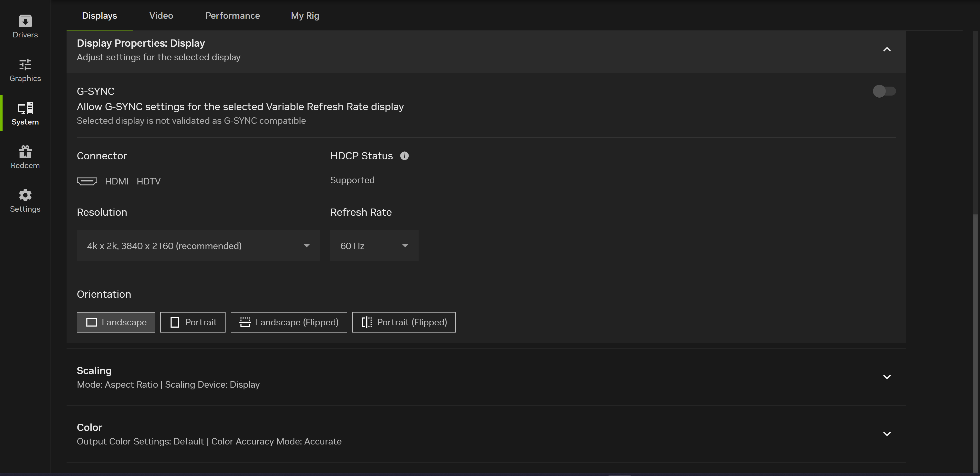980x476 pixels.
Task: Select the System sidebar icon
Action: [x=25, y=109]
